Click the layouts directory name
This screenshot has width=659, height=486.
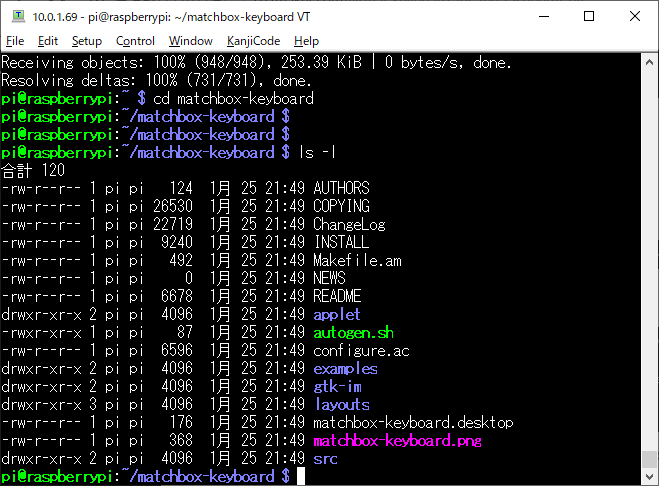[x=342, y=405]
